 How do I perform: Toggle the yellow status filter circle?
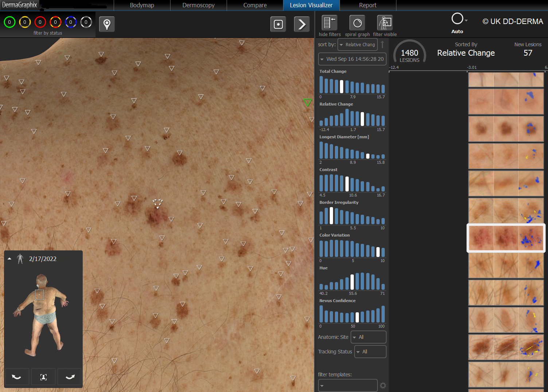pos(25,22)
